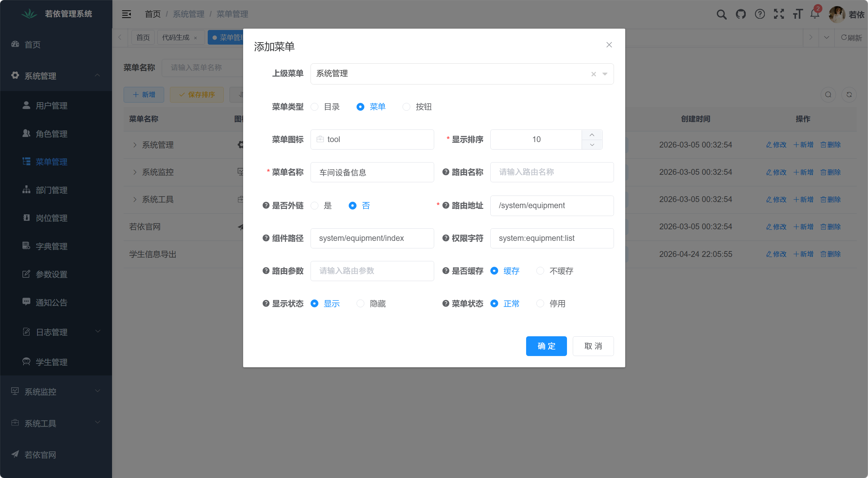
Task: Click the 路由参数 help question icon
Action: (266, 271)
